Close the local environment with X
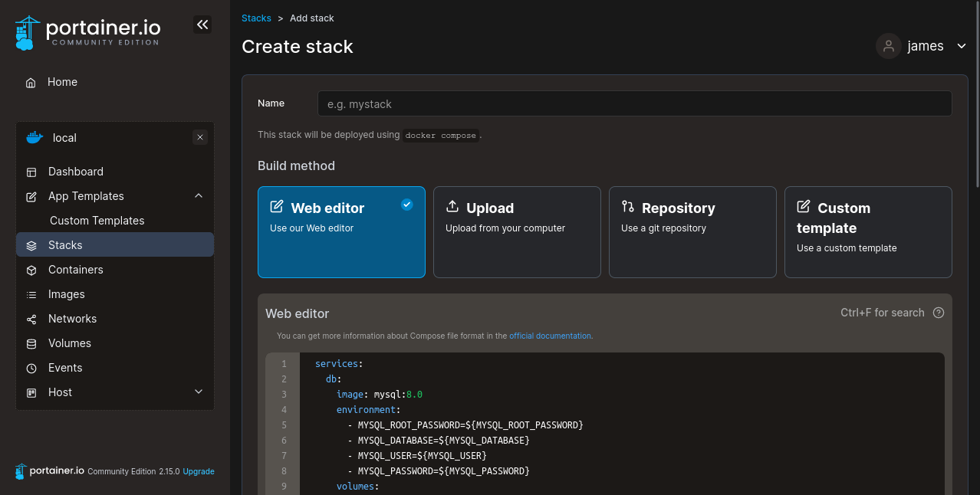 pyautogui.click(x=200, y=138)
